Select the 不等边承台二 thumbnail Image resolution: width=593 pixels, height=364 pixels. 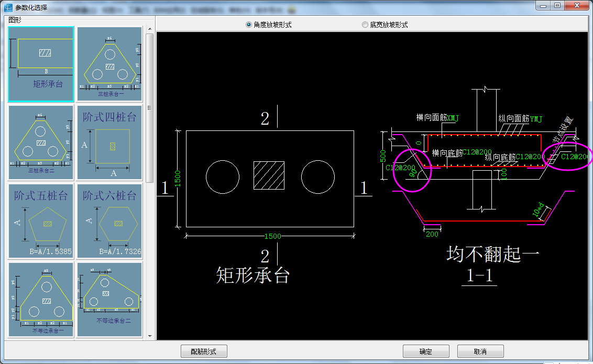click(109, 300)
